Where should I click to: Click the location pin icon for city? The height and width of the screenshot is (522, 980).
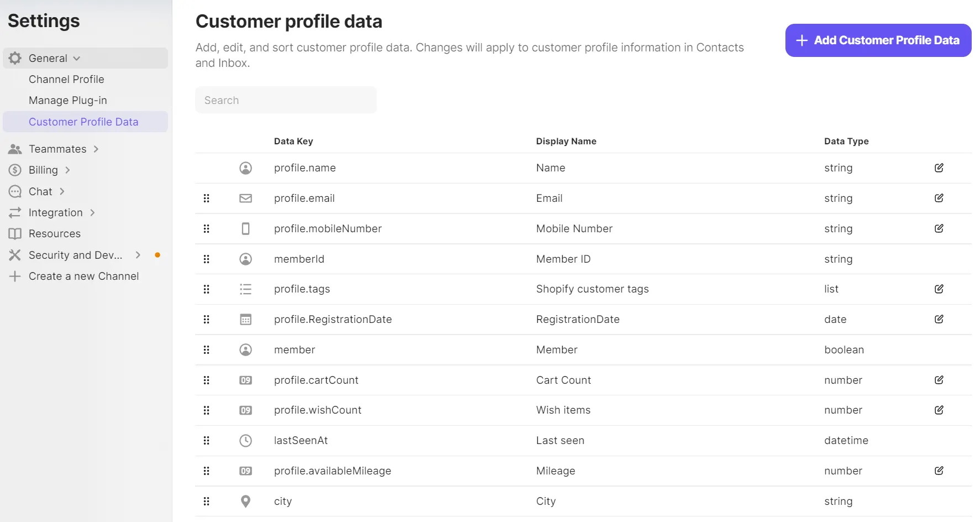(x=245, y=501)
